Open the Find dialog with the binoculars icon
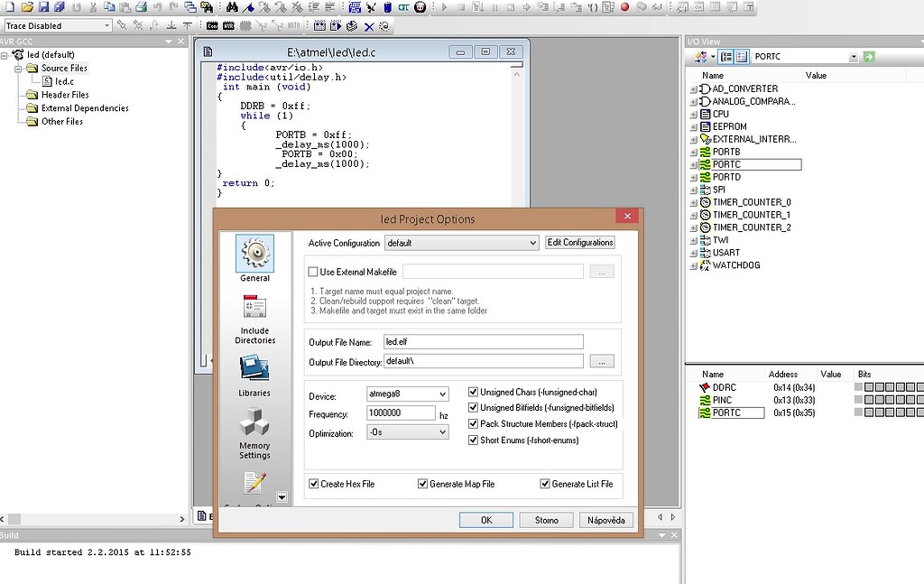924x584 pixels. [232, 7]
